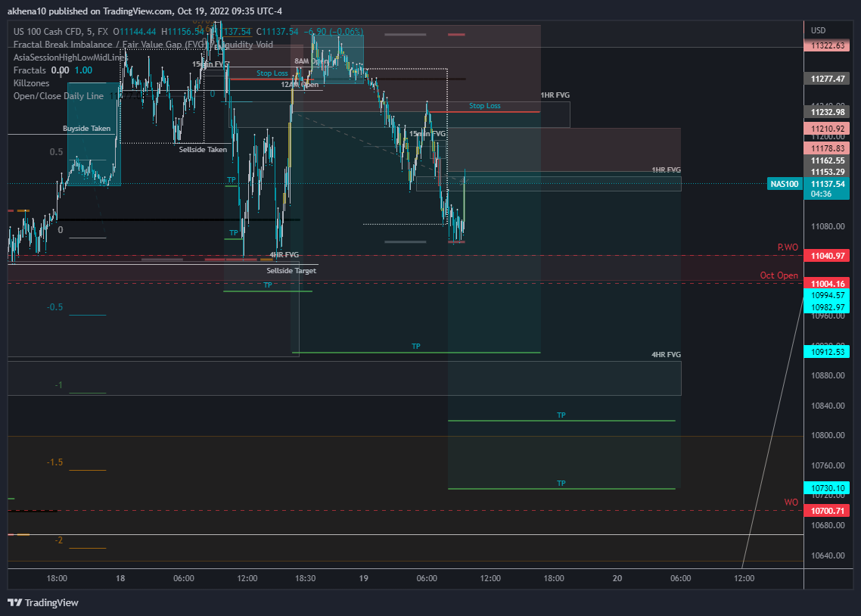Click the 11080.00 price axis tick
This screenshot has height=616, width=861.
click(828, 226)
